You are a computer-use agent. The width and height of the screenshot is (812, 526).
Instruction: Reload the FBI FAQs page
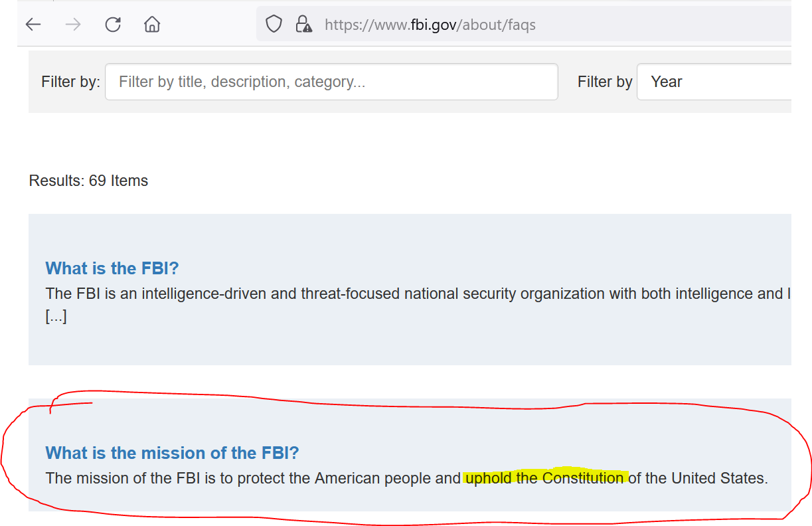[x=113, y=25]
